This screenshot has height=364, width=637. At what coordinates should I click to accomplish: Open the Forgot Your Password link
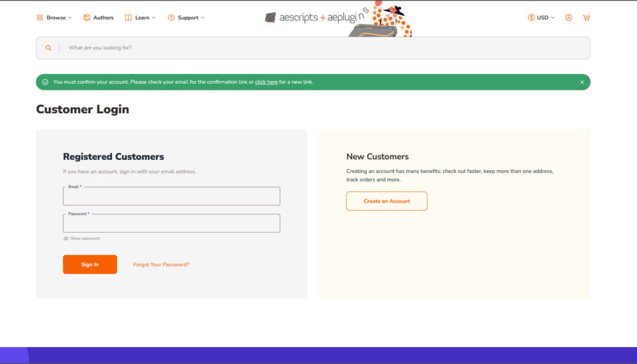click(161, 265)
